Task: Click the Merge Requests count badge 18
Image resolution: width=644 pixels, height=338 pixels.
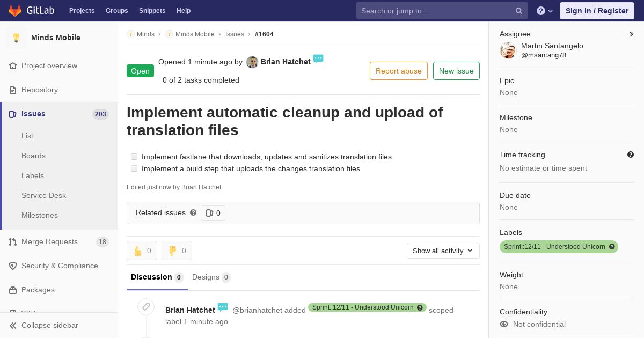Action: [103, 242]
